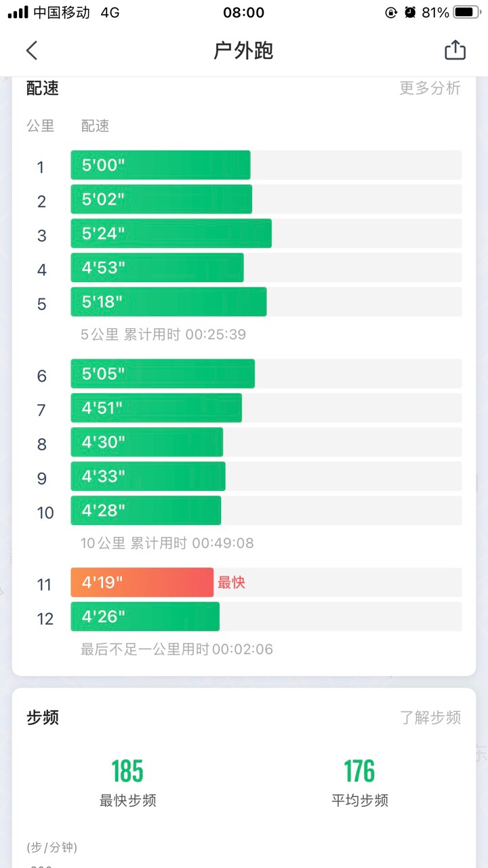The width and height of the screenshot is (488, 868).
Task: Tap the rotation lock status icon
Action: pos(391,12)
